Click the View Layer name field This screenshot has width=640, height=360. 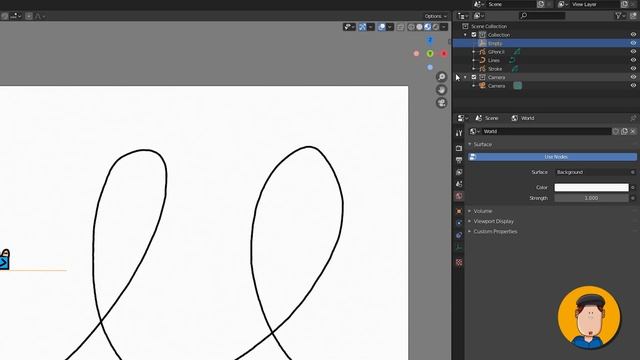coord(595,4)
